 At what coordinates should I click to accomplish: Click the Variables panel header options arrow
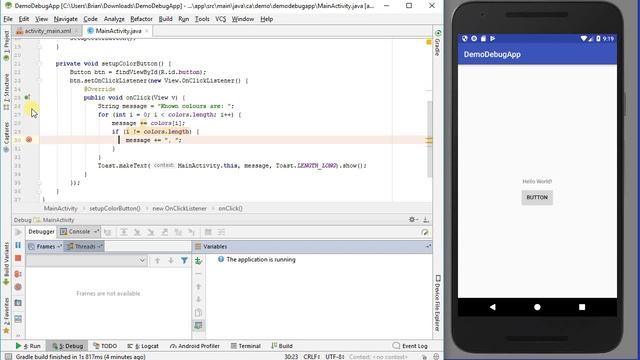[428, 247]
